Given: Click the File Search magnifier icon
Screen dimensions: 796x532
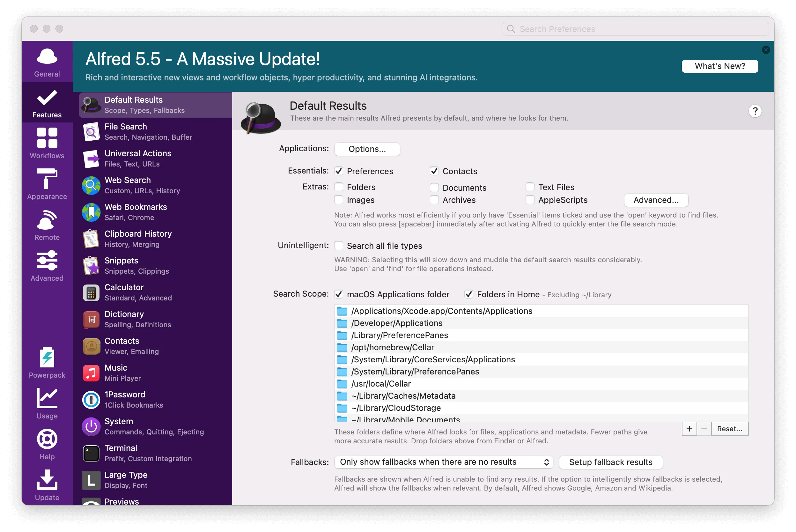Looking at the screenshot, I should click(91, 132).
